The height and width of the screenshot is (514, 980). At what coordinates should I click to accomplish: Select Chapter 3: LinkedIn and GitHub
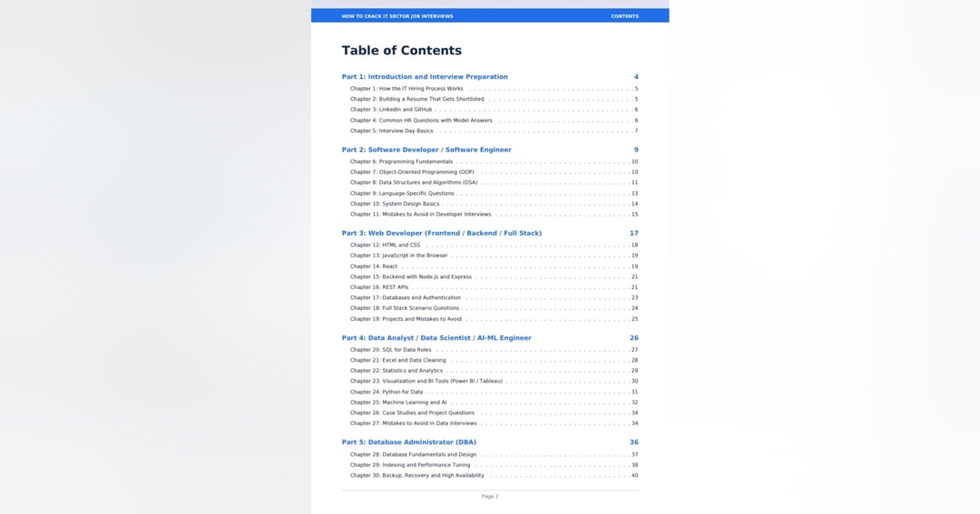tap(390, 110)
